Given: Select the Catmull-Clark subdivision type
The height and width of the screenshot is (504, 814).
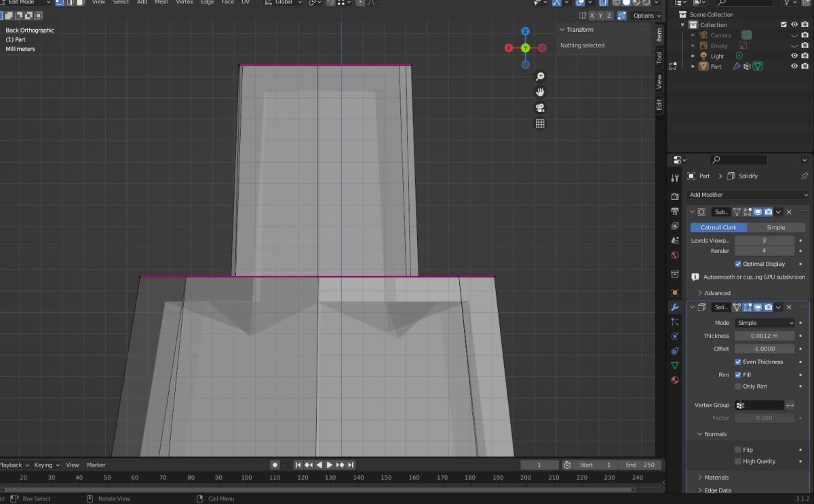Looking at the screenshot, I should click(718, 227).
